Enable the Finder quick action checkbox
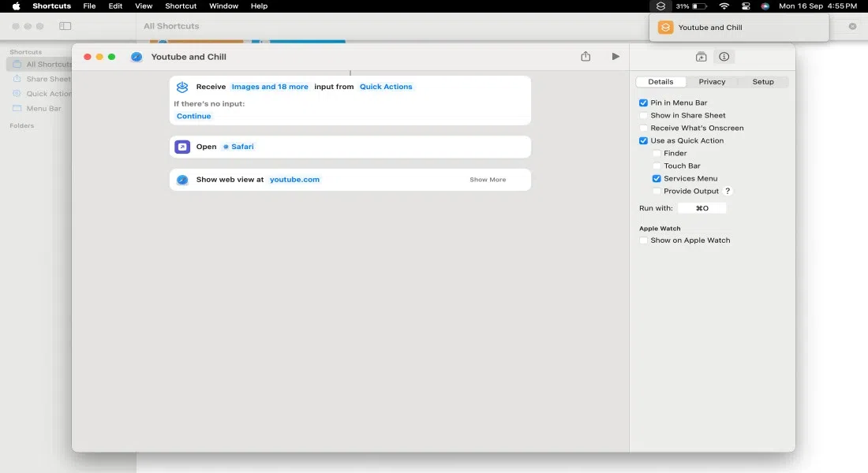Image resolution: width=868 pixels, height=473 pixels. tap(657, 153)
